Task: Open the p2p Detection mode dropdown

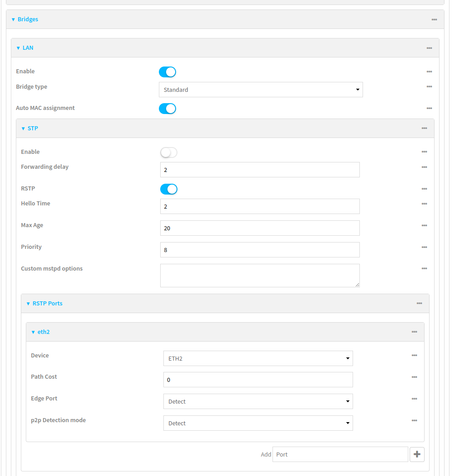Action: point(258,423)
